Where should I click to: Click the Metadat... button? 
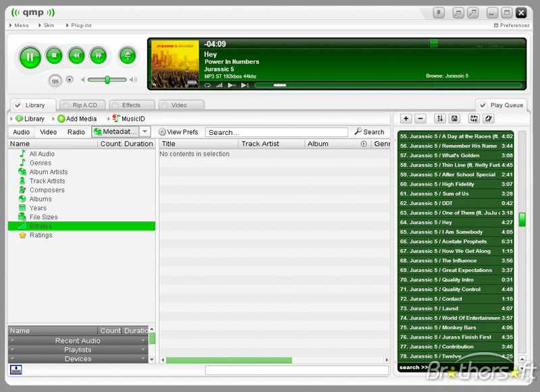[115, 132]
